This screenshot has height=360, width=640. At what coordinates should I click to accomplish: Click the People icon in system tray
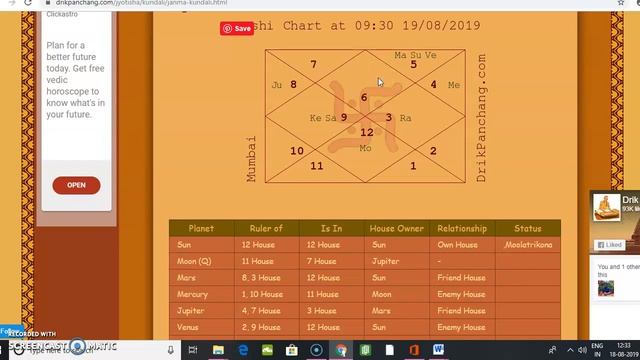click(x=553, y=350)
